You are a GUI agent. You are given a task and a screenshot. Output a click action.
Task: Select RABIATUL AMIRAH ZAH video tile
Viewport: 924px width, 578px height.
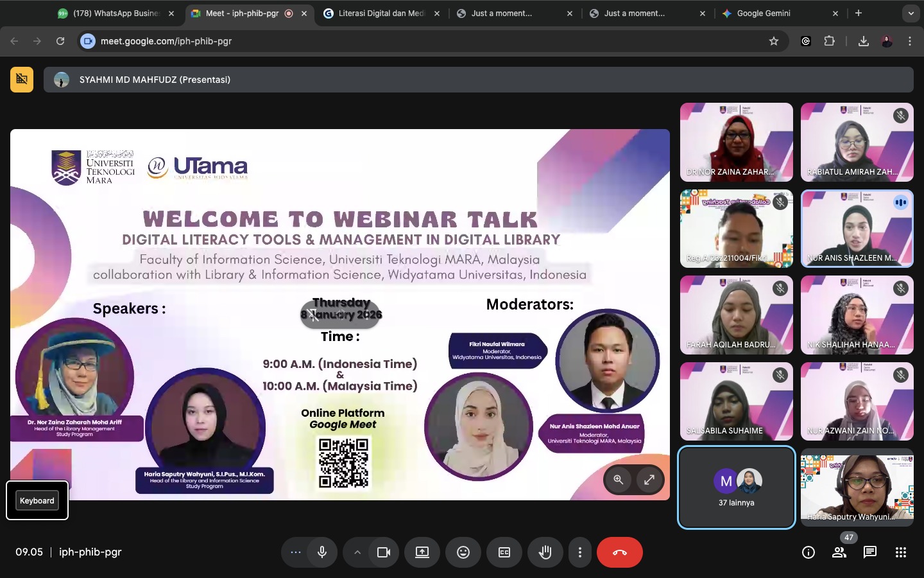click(x=857, y=142)
